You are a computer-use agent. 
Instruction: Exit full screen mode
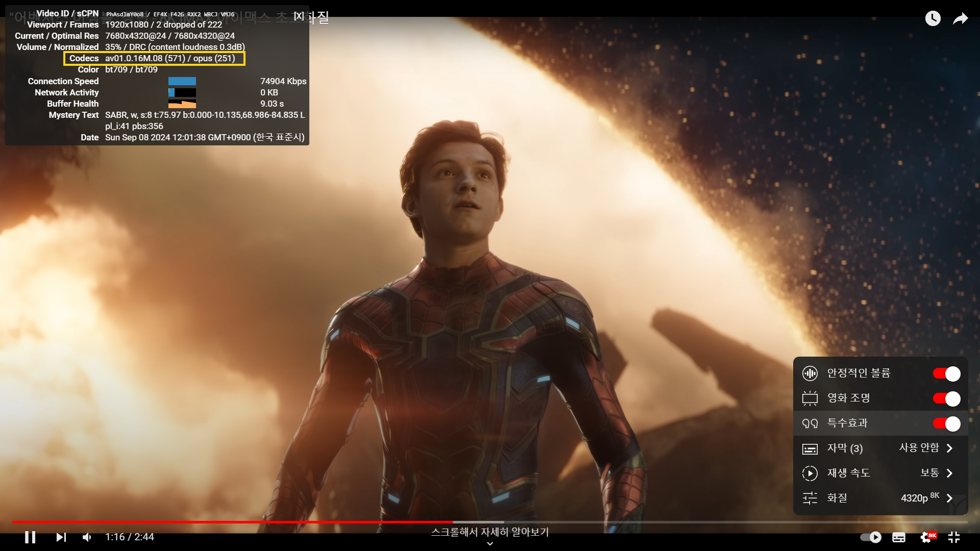click(x=954, y=537)
